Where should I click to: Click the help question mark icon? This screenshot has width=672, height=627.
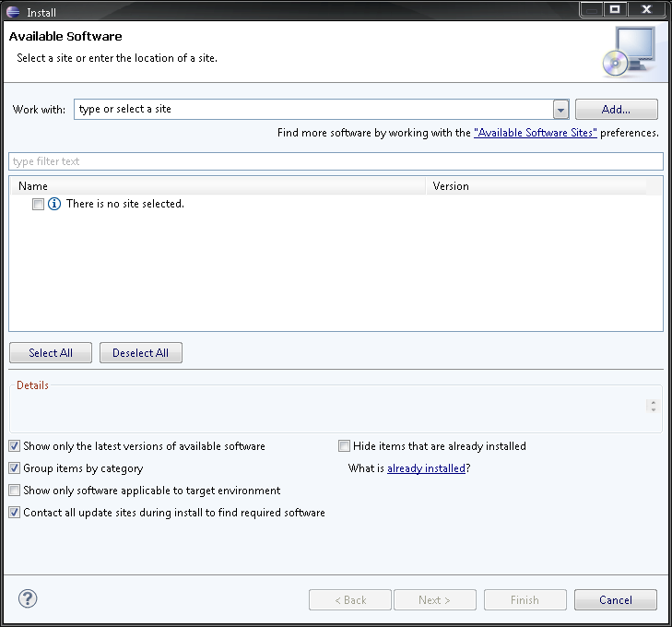click(x=28, y=598)
